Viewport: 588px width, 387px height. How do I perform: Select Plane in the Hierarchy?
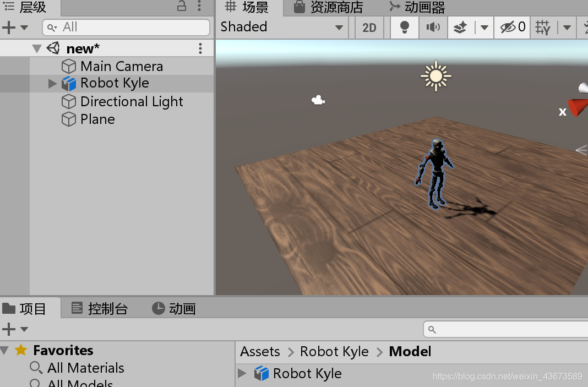click(x=97, y=119)
